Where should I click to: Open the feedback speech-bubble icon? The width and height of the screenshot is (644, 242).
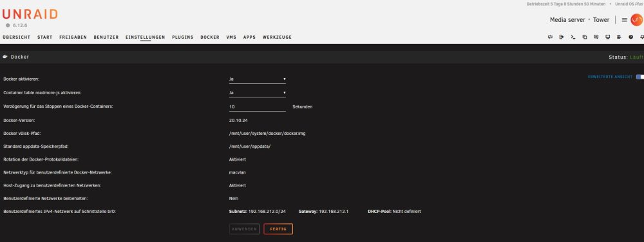(x=596, y=37)
